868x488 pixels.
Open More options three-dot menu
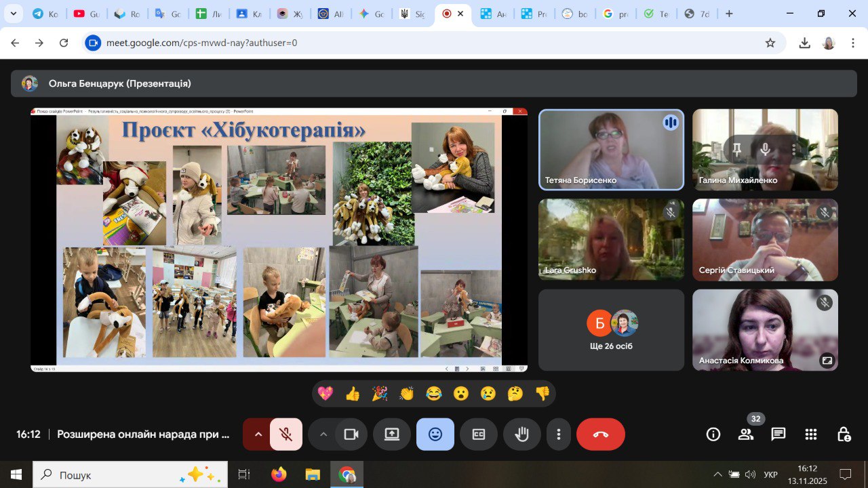(x=558, y=434)
